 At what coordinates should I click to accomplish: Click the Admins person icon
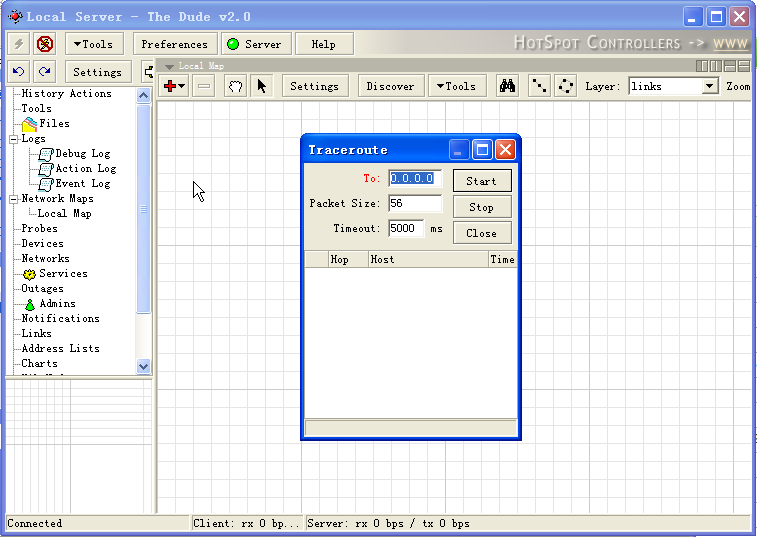pos(30,304)
